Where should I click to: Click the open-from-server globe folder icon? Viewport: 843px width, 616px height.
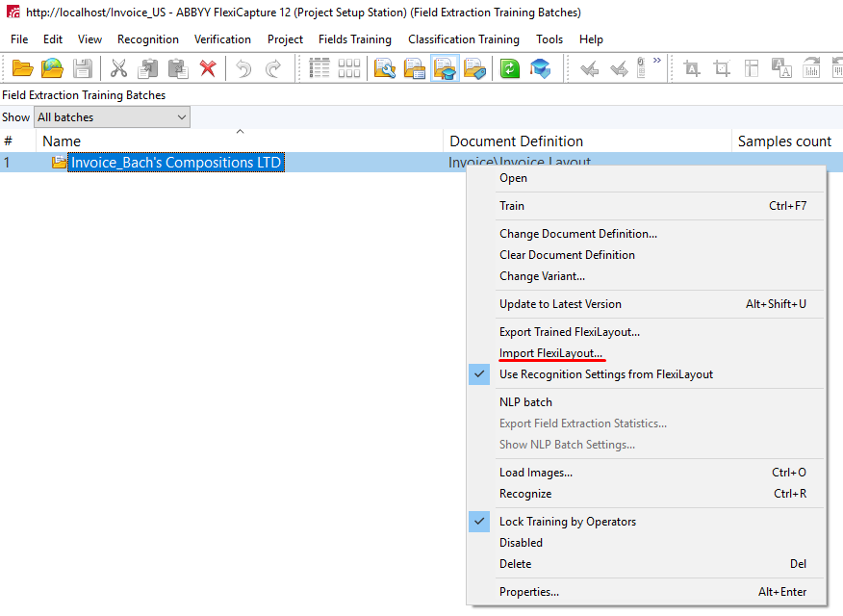52,68
